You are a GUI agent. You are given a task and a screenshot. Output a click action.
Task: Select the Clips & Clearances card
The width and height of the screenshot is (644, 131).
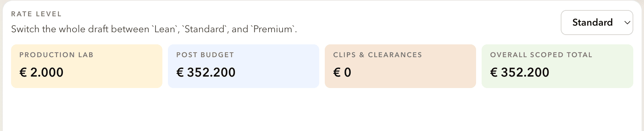pyautogui.click(x=400, y=66)
